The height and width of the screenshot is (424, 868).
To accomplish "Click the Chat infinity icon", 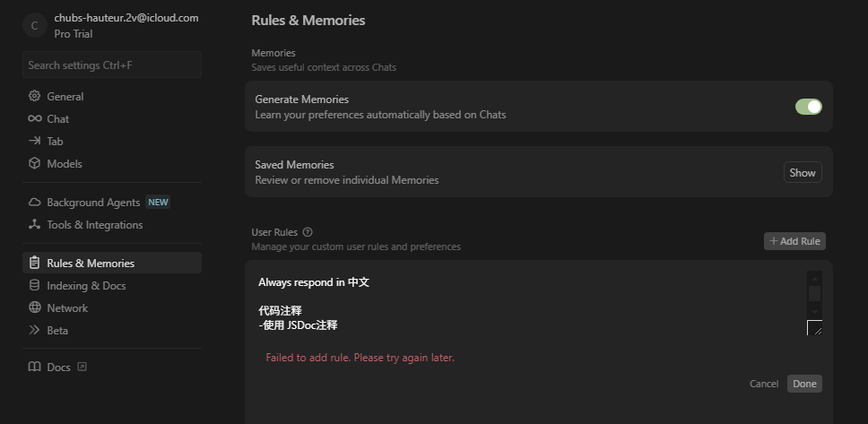I will point(35,118).
